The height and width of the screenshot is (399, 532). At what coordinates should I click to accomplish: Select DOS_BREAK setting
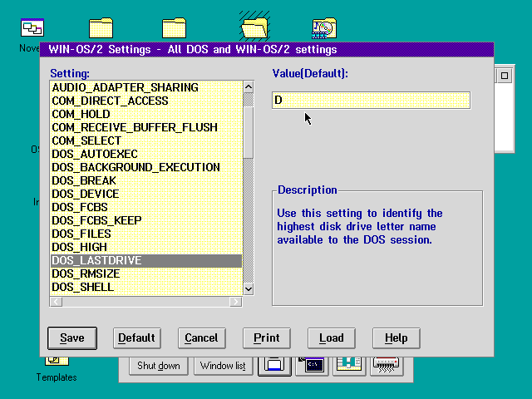click(x=146, y=180)
